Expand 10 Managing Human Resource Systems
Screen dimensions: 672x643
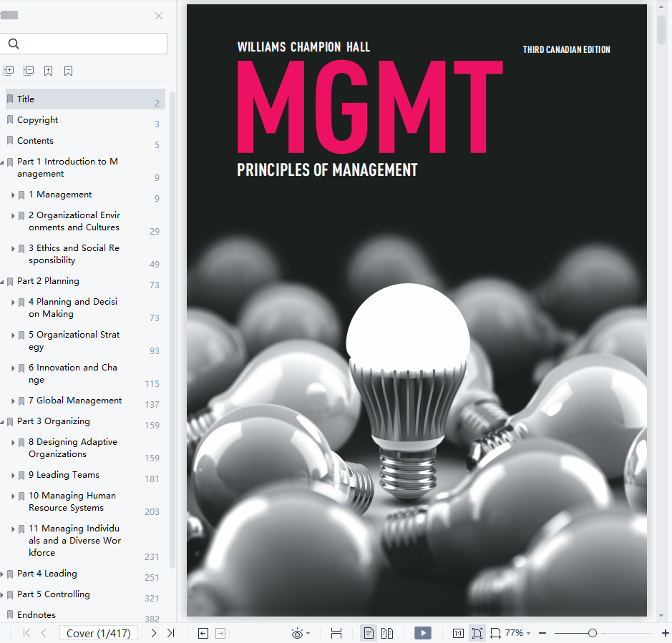pos(13,496)
